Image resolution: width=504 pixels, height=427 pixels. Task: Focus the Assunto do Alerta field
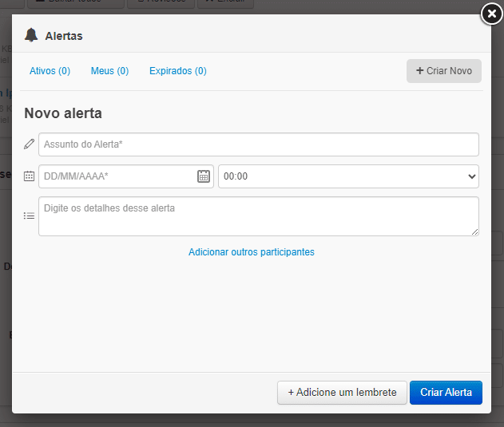[258, 144]
